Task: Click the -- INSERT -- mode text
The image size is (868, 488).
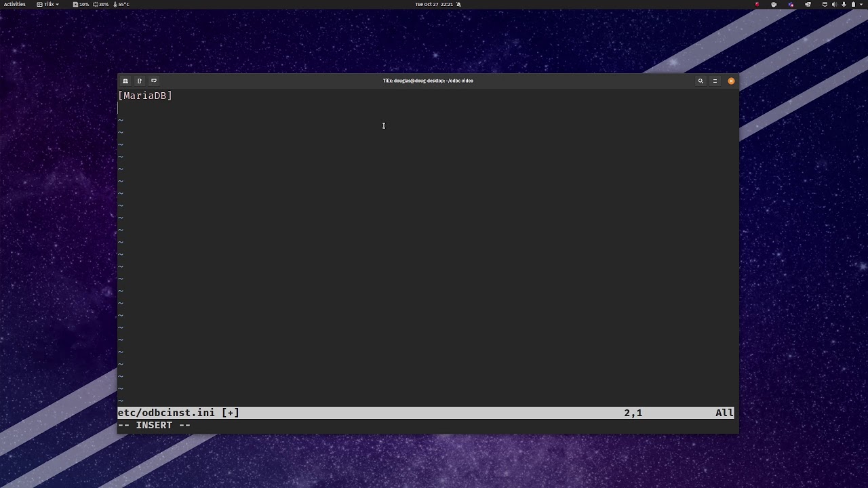Action: [154, 425]
